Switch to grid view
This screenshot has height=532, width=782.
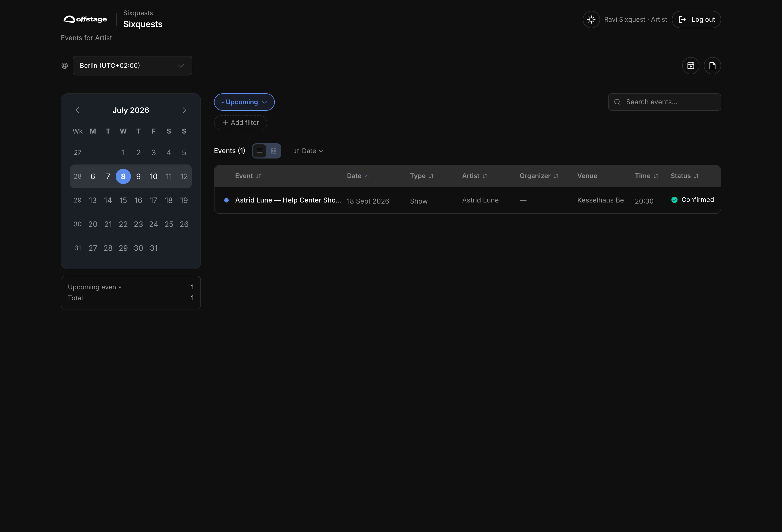pyautogui.click(x=274, y=151)
